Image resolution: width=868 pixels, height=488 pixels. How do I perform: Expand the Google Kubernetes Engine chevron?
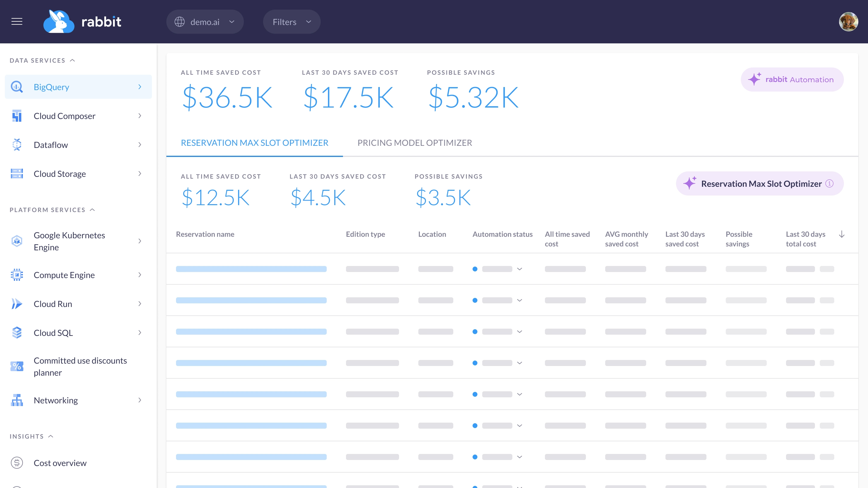coord(140,241)
